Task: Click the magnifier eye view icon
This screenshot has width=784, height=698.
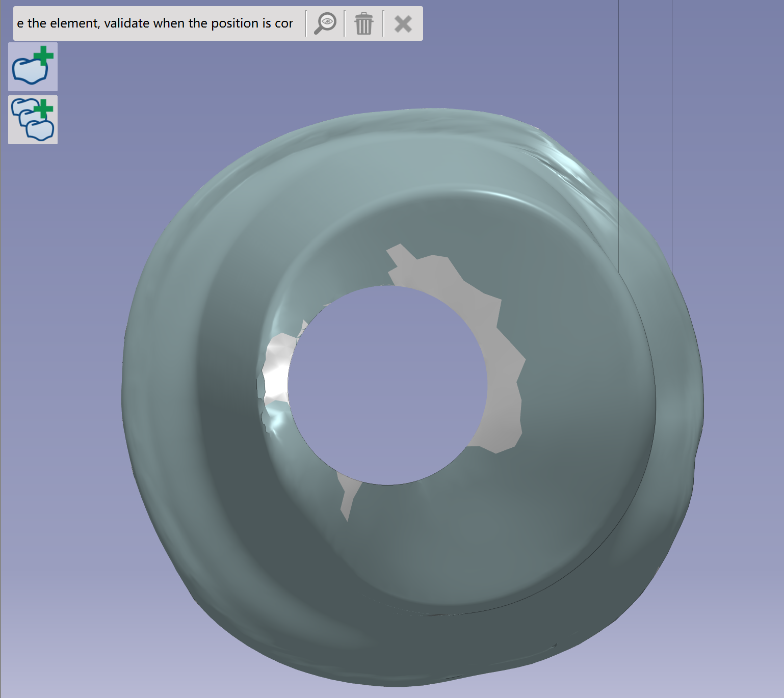Action: pyautogui.click(x=325, y=23)
